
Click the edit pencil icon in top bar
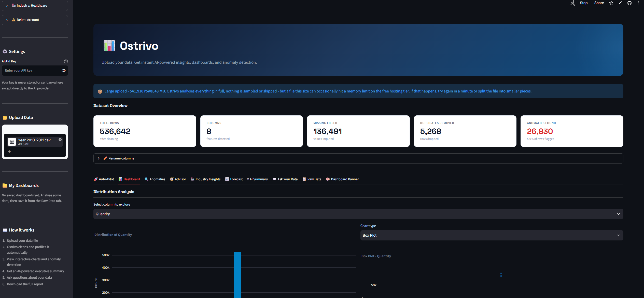coord(620,3)
